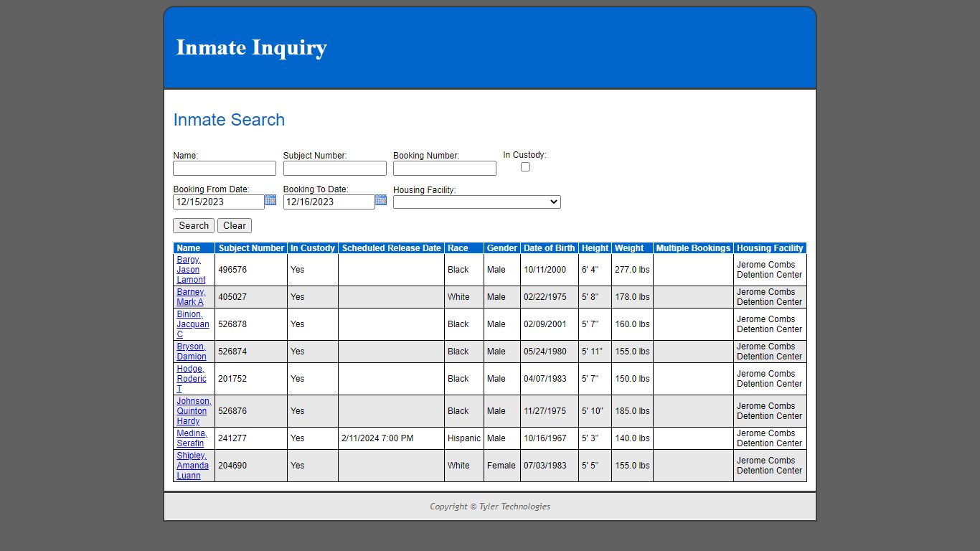Viewport: 980px width, 551px height.
Task: Focus the Subject Number input field
Action: pos(335,169)
